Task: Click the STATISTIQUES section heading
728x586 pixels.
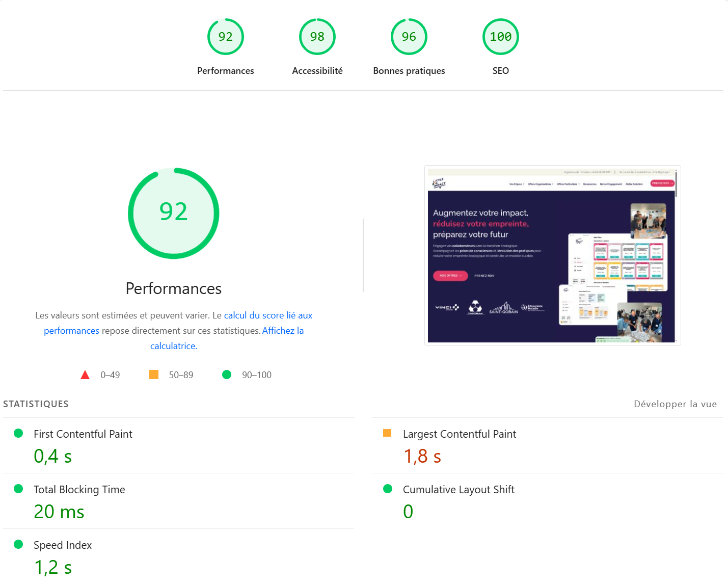Action: 36,404
